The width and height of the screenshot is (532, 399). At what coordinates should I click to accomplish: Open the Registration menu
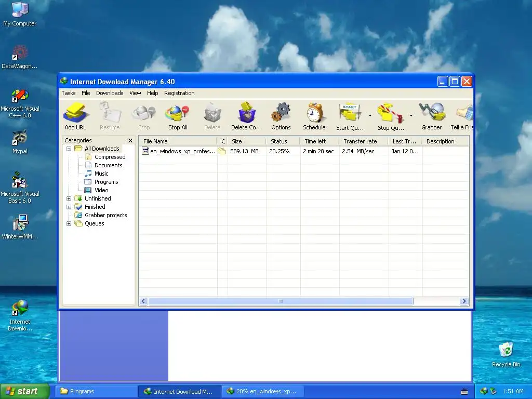[179, 93]
